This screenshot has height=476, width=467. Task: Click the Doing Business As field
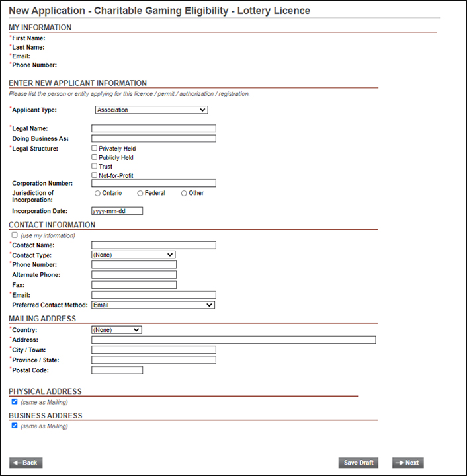[153, 138]
